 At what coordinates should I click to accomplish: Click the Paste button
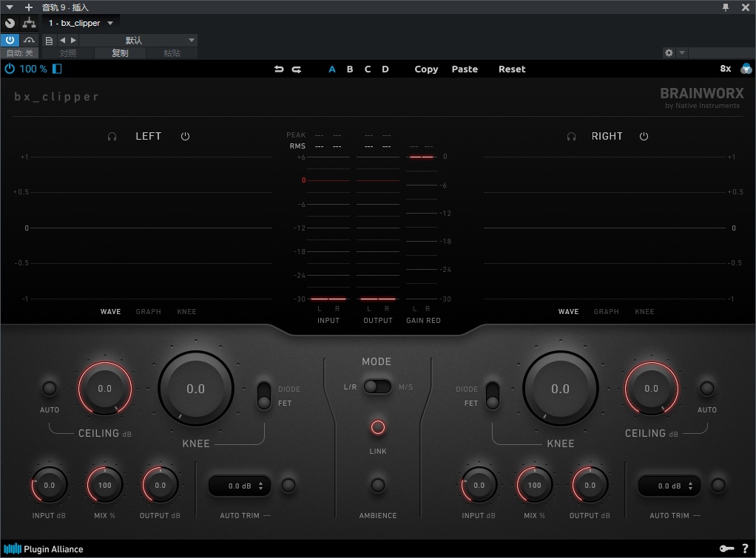(x=465, y=69)
